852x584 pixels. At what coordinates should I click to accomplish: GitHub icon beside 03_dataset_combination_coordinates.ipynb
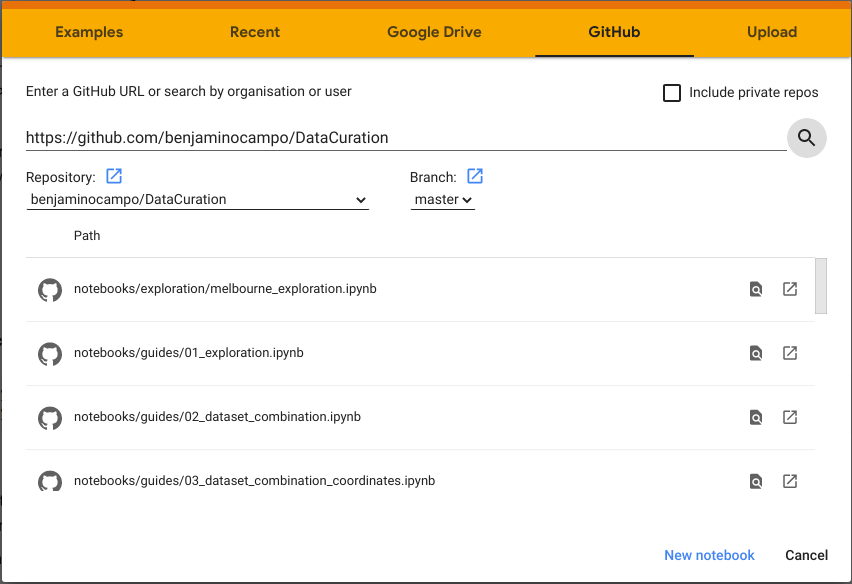[x=50, y=481]
